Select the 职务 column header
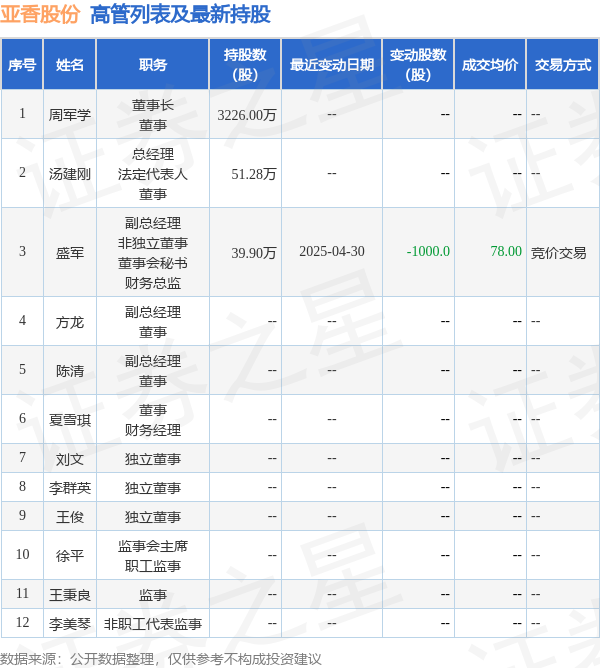The width and height of the screenshot is (600, 668). coord(153,65)
